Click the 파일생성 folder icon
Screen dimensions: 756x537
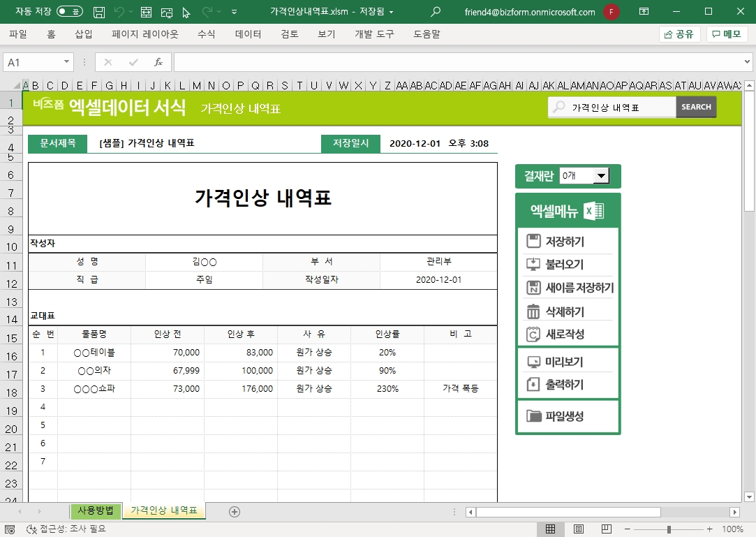click(534, 416)
